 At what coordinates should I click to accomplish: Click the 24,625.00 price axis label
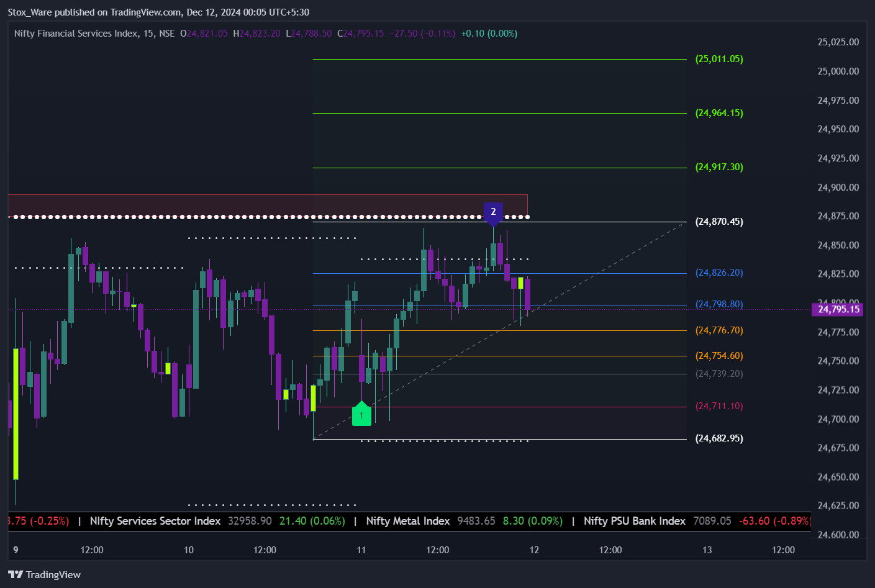coord(838,505)
